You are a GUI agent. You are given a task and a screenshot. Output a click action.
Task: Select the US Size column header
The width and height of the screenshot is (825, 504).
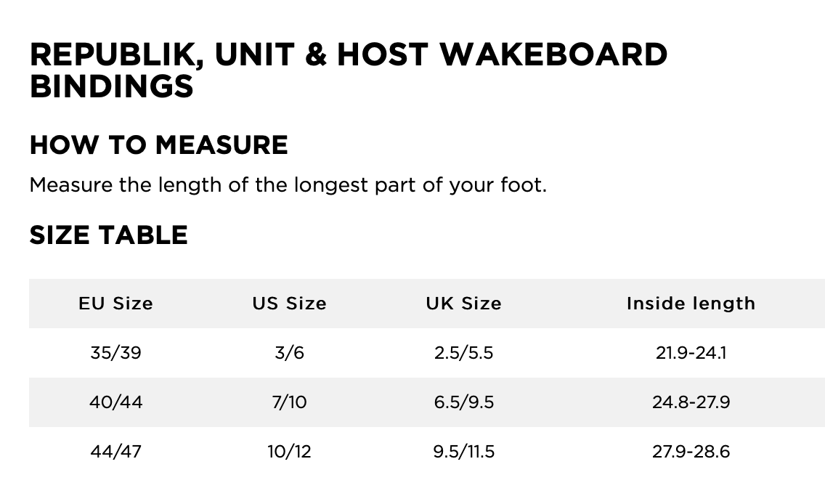point(289,303)
